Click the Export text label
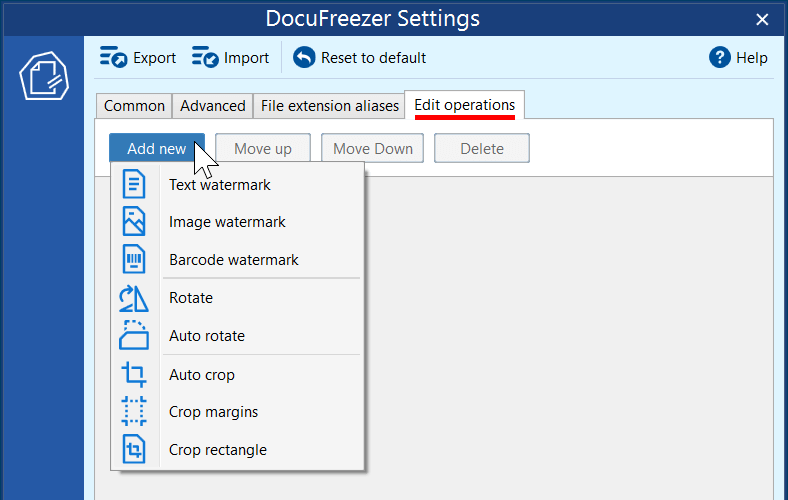Image resolution: width=788 pixels, height=500 pixels. tap(154, 58)
